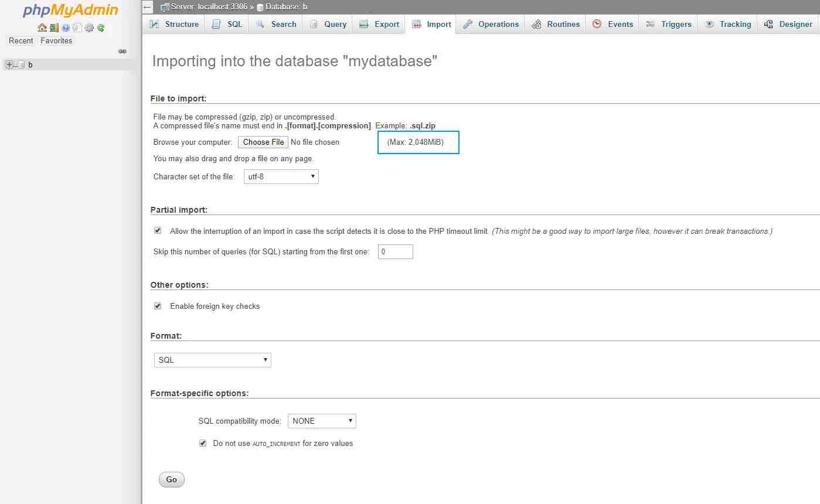820x504 pixels.
Task: Switch to the SQL tab
Action: coord(227,24)
